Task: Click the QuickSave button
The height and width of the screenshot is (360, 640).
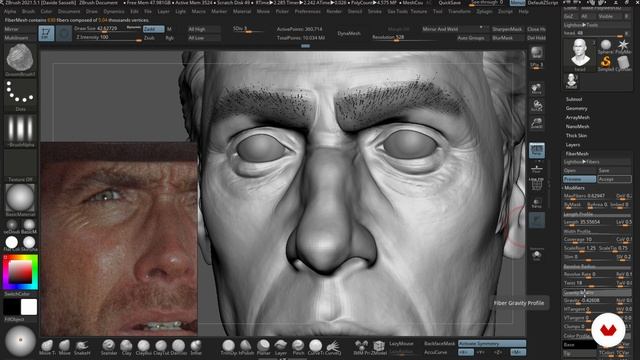Action: (450, 3)
